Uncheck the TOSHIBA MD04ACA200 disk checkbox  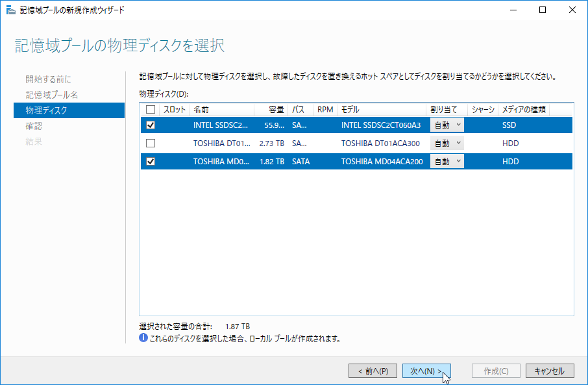[151, 162]
